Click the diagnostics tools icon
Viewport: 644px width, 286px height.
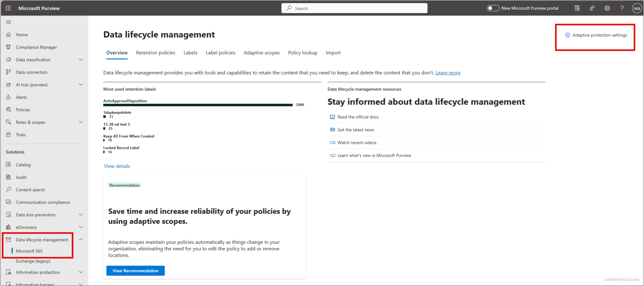tap(577, 8)
